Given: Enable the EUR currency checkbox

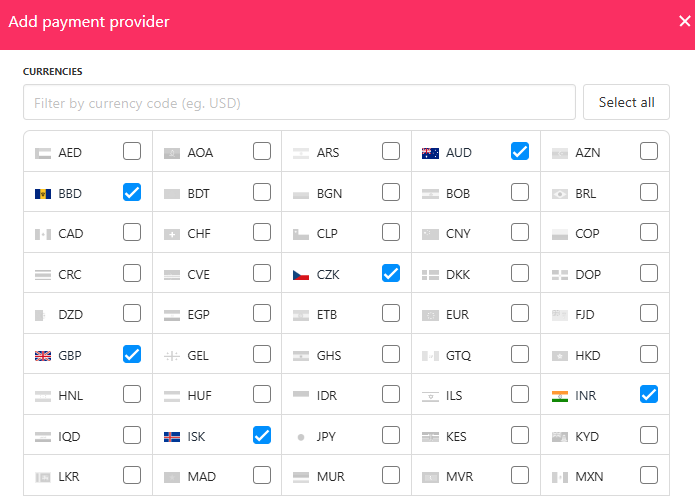Looking at the screenshot, I should 520,313.
